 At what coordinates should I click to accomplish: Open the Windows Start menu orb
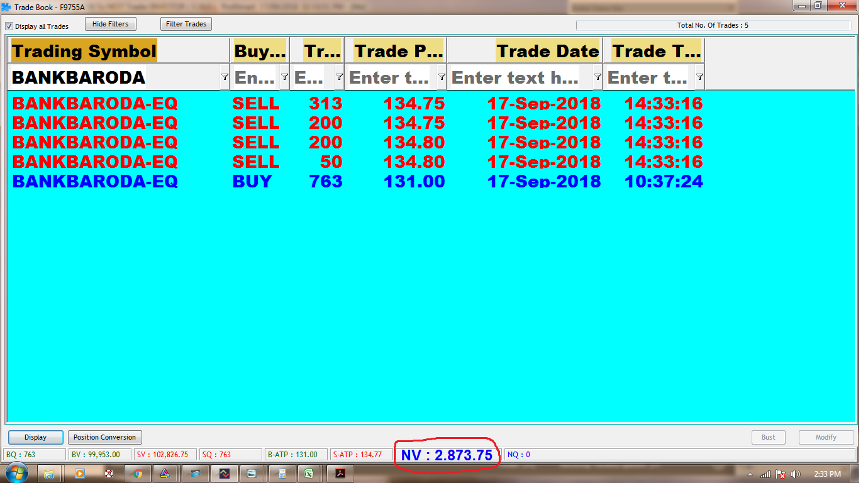point(16,473)
